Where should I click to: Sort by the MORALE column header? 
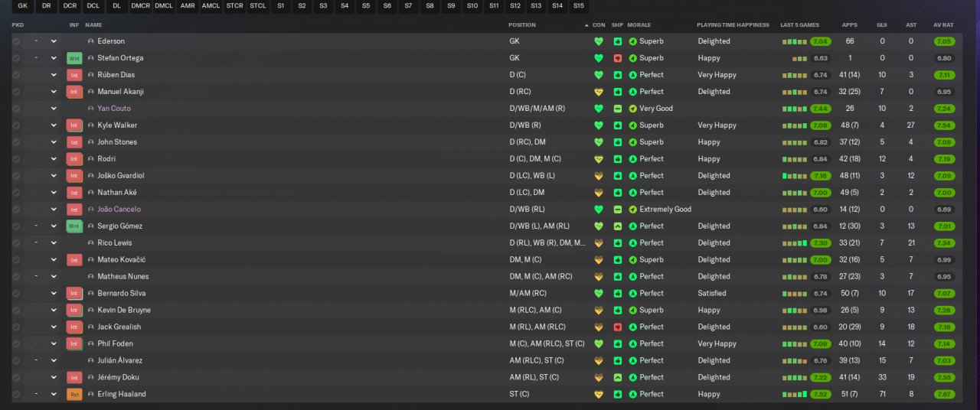click(639, 25)
